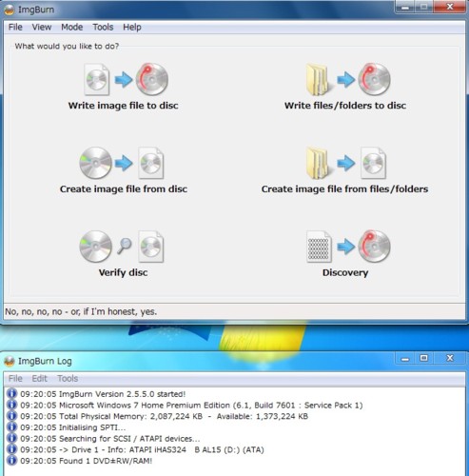Select the Create image file from disc icon
This screenshot has width=469, height=476.
point(122,163)
